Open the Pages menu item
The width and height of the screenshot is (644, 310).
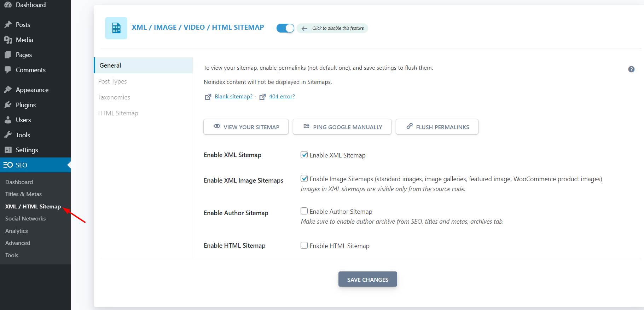(35, 54)
